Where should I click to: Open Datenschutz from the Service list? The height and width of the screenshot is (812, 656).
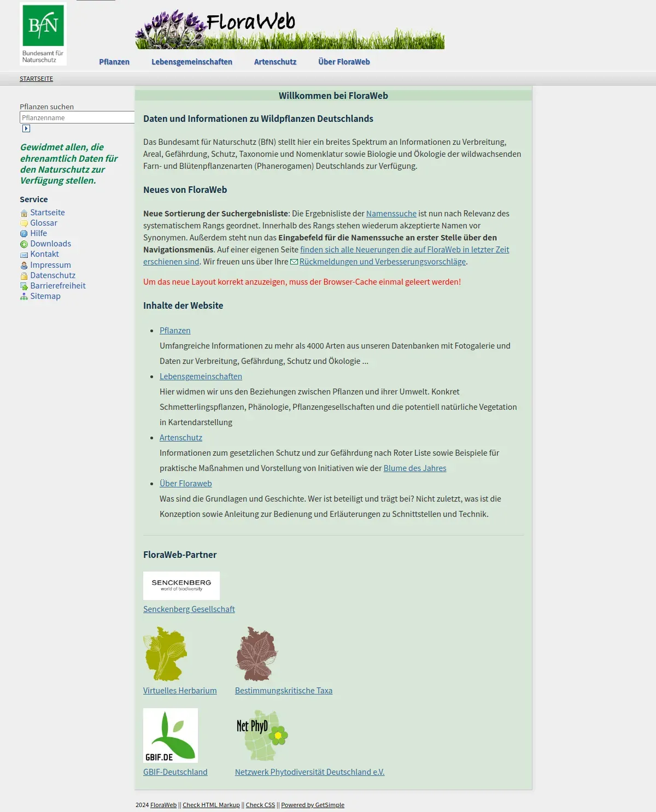coord(52,275)
